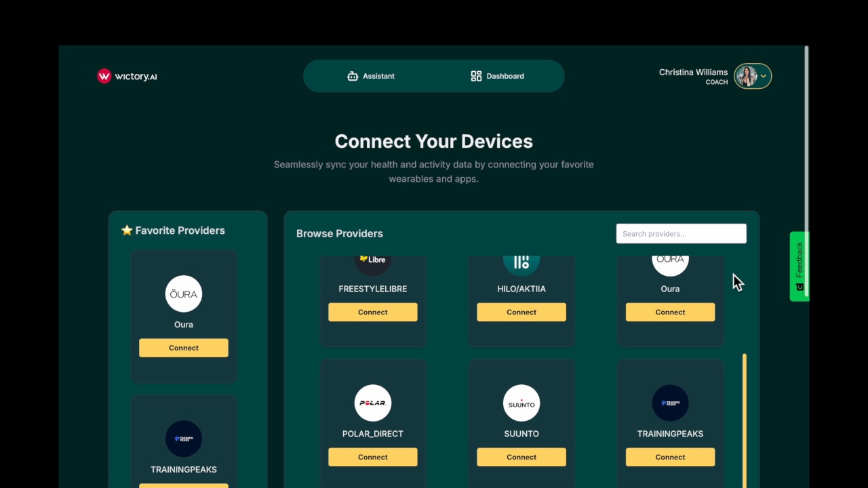Viewport: 868px width, 488px height.
Task: Connect the FREESTYLELIBRE provider
Action: [373, 312]
